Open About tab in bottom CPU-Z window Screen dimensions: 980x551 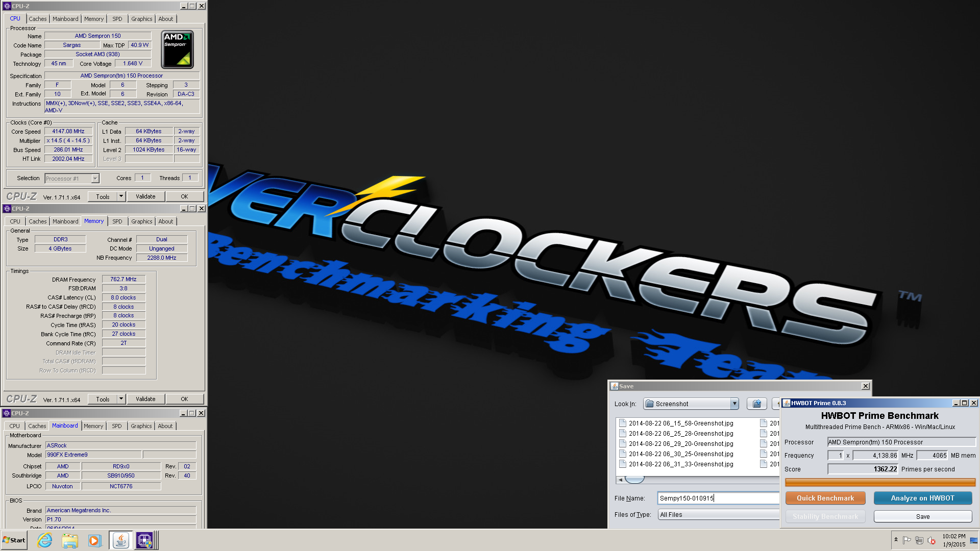(165, 426)
